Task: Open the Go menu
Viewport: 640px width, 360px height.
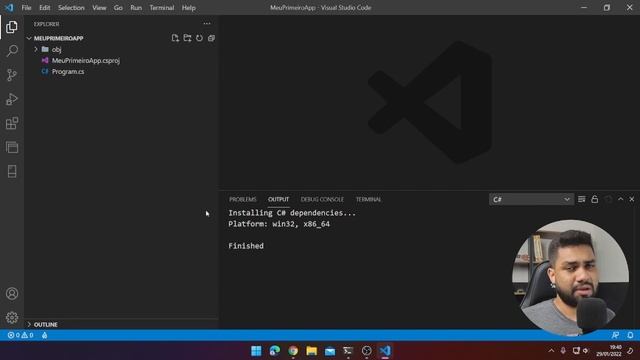Action: tap(118, 8)
